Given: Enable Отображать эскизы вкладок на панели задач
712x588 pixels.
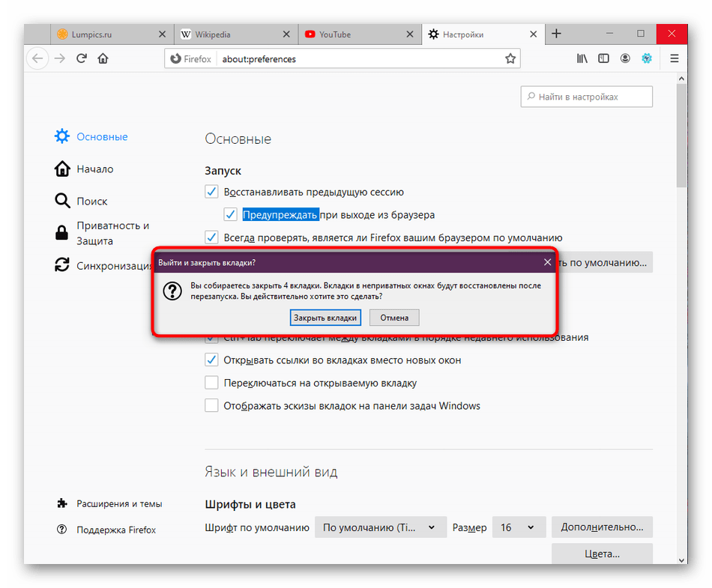Looking at the screenshot, I should [211, 406].
